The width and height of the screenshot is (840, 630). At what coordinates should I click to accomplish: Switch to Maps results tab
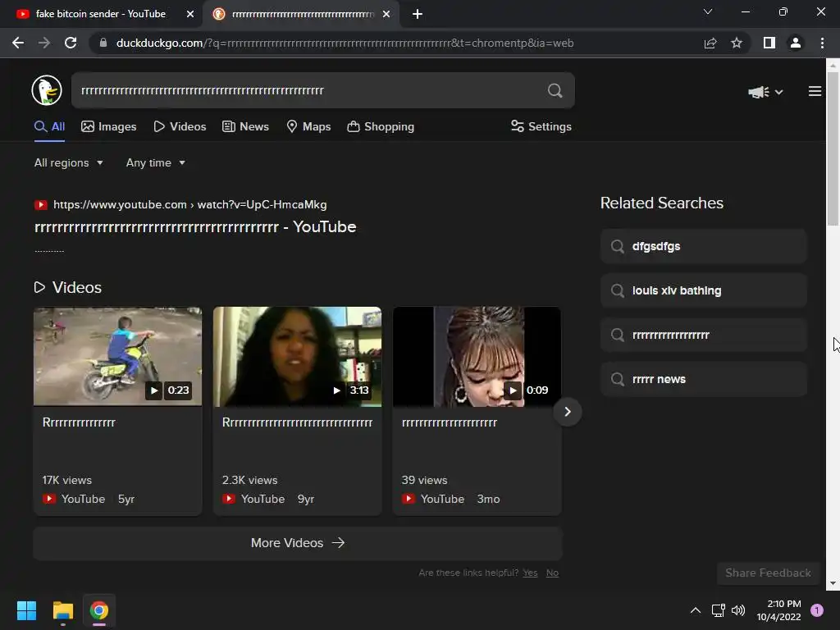pos(308,126)
